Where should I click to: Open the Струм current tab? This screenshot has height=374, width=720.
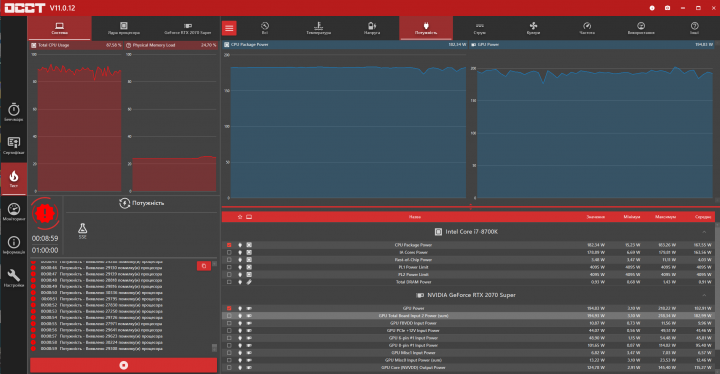pyautogui.click(x=480, y=28)
